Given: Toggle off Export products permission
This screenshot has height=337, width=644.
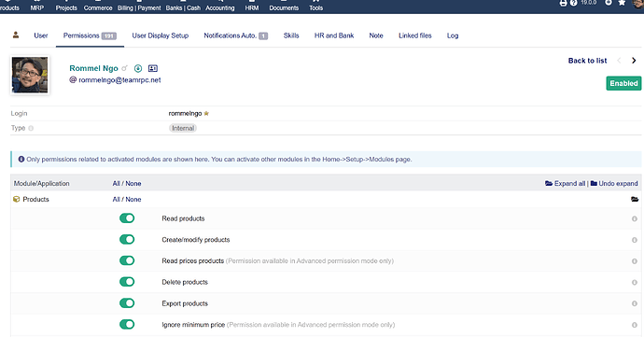Looking at the screenshot, I should pyautogui.click(x=127, y=303).
